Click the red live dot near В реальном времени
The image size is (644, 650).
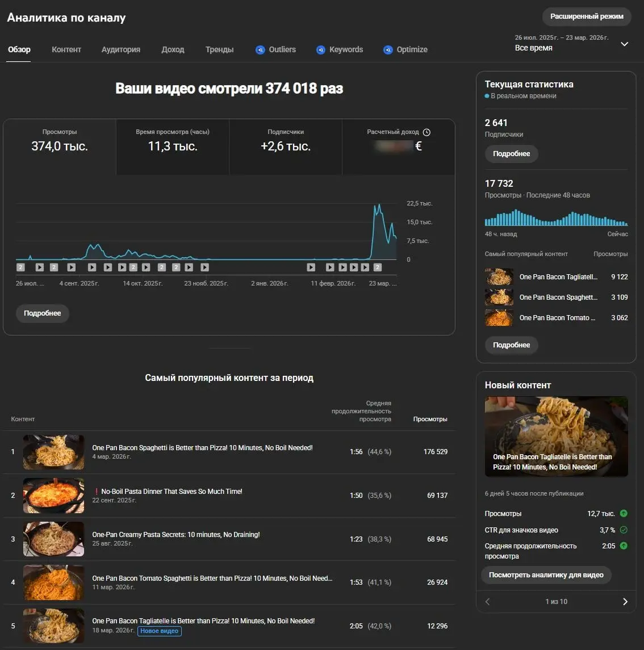487,96
